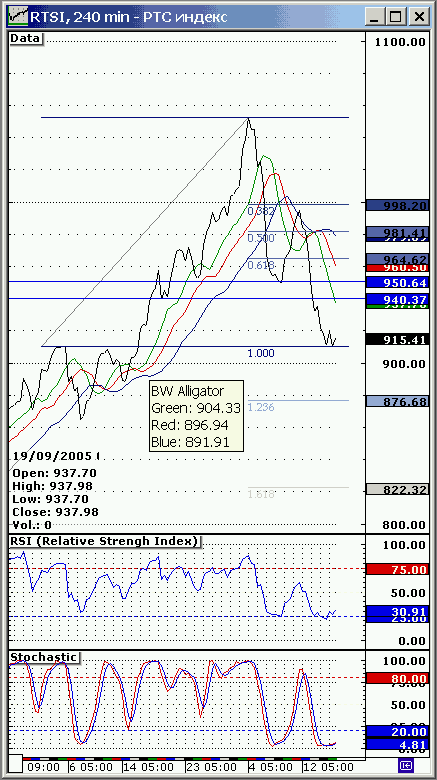Close the RTSI chart window

coord(419,17)
